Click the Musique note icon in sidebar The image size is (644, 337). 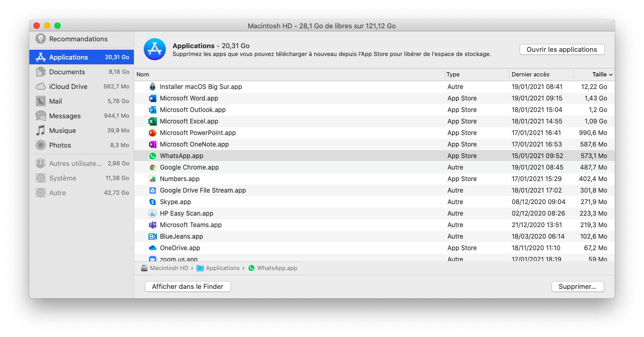point(41,130)
